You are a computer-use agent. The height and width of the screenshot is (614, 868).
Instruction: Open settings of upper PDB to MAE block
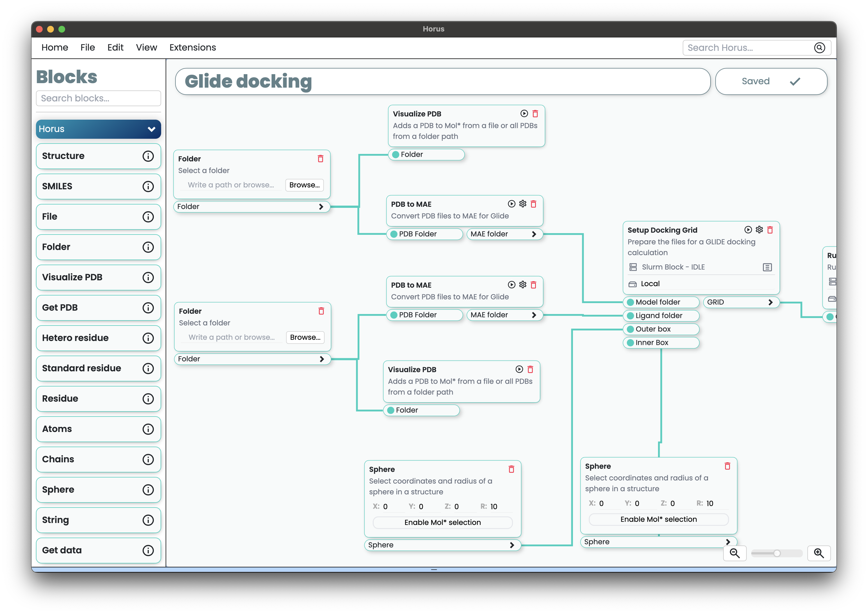[523, 204]
